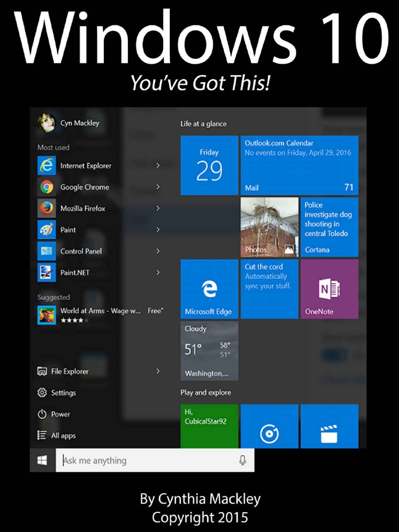The image size is (399, 532).
Task: Launch Google Chrome from its icon
Action: point(46,187)
